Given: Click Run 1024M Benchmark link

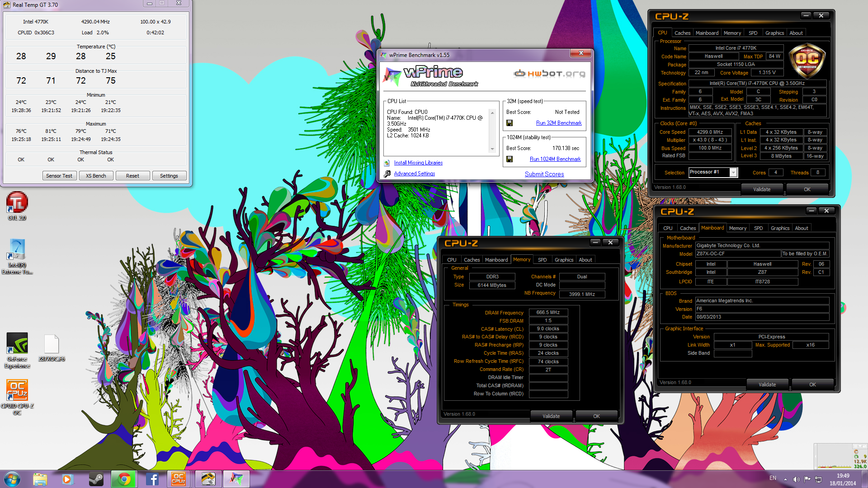Looking at the screenshot, I should tap(555, 159).
